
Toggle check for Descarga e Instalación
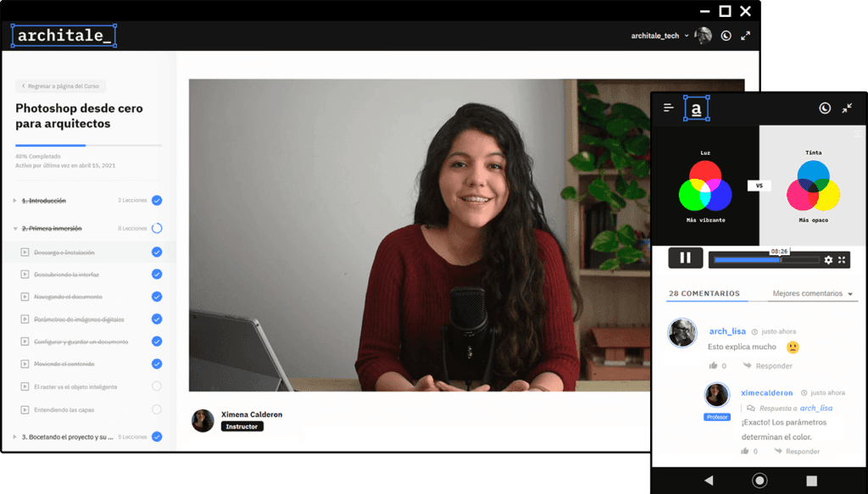(157, 253)
